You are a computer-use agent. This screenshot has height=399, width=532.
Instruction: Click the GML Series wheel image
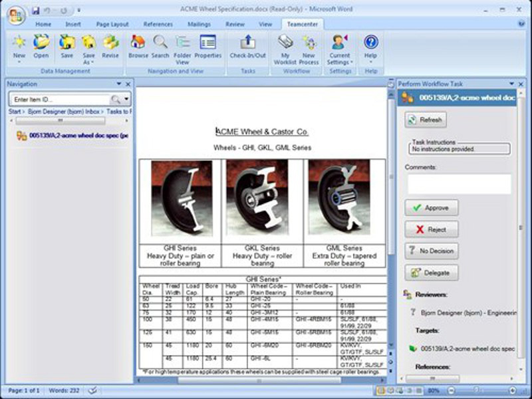339,198
